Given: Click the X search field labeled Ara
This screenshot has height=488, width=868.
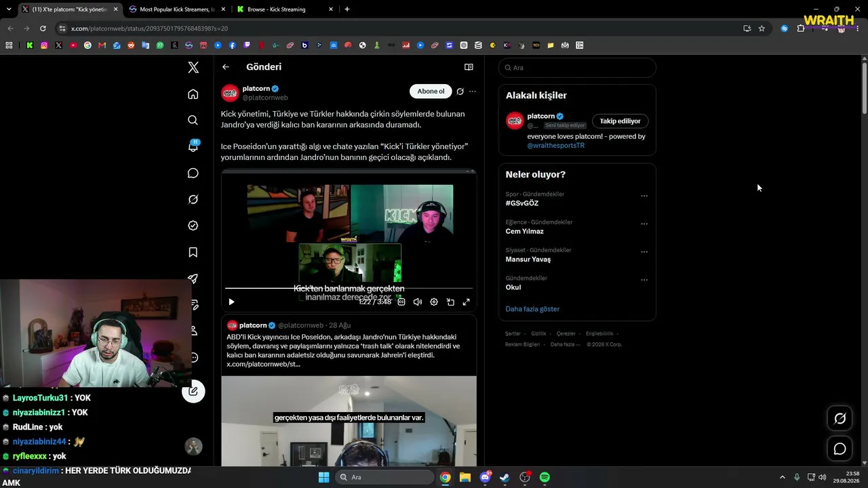Looking at the screenshot, I should [x=577, y=68].
